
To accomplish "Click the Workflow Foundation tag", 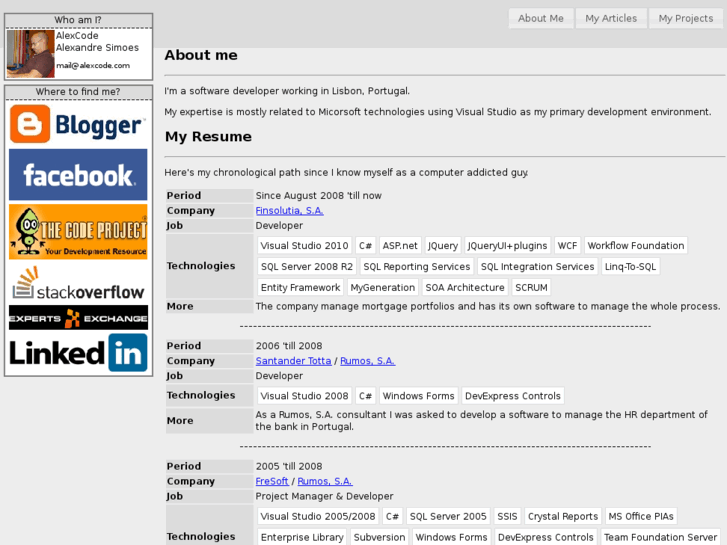I will pos(636,246).
